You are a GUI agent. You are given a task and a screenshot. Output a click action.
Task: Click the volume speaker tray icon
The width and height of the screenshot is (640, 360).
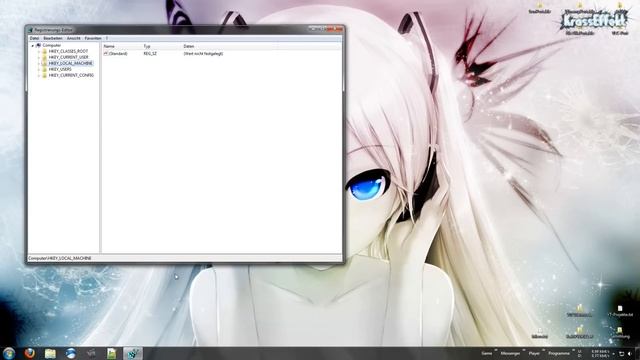coord(630,354)
